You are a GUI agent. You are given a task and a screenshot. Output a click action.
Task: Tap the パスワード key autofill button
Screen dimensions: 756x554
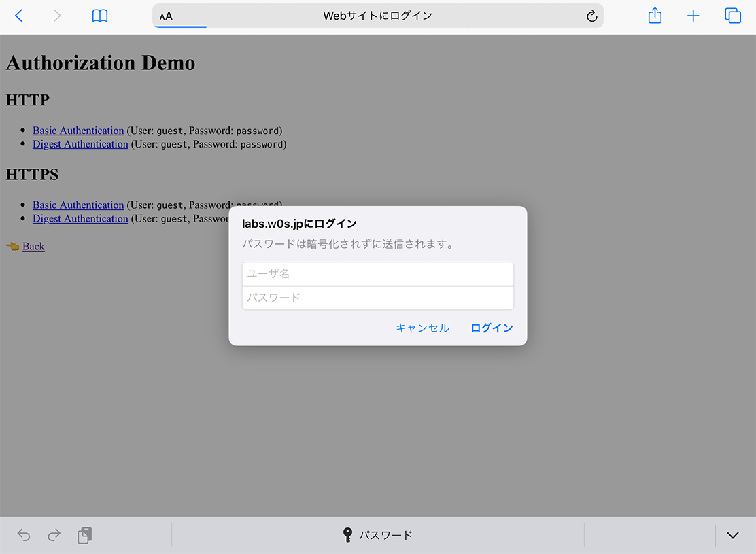coord(378,535)
